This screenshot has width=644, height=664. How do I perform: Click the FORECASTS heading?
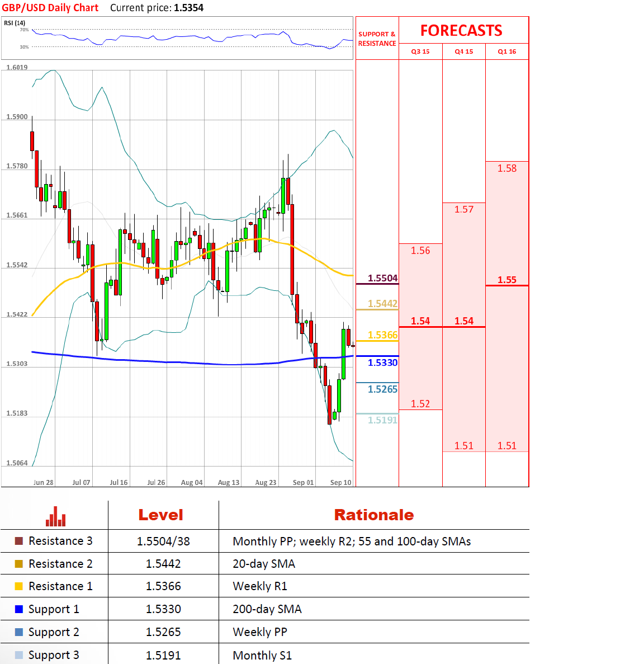pos(461,31)
